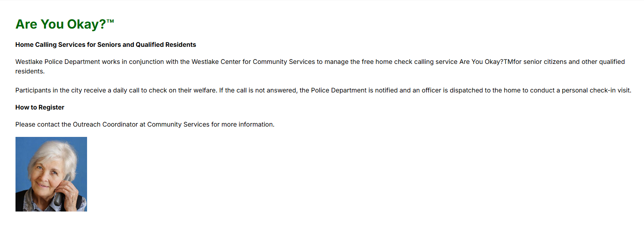
Task: Click "daily call to check on their welfare"
Action: pyautogui.click(x=165, y=90)
